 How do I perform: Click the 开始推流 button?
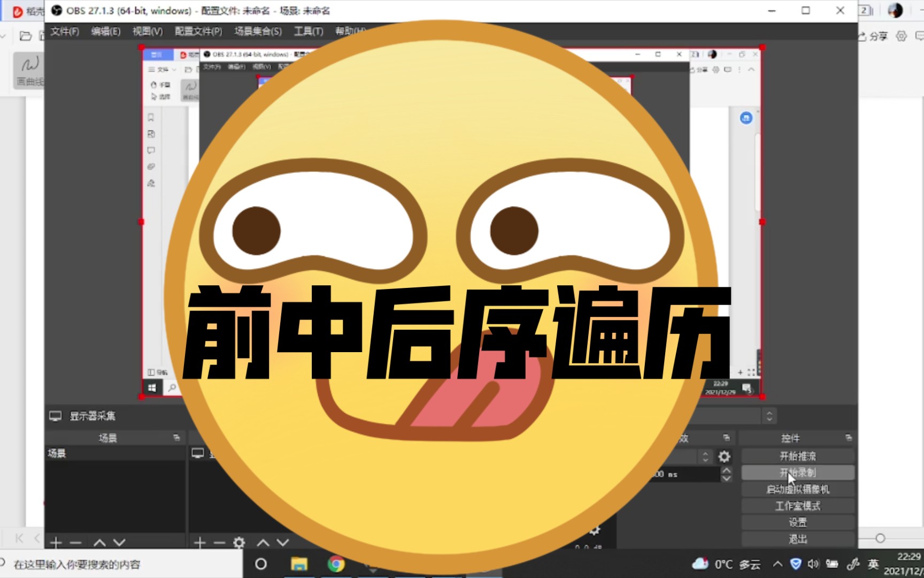(798, 456)
